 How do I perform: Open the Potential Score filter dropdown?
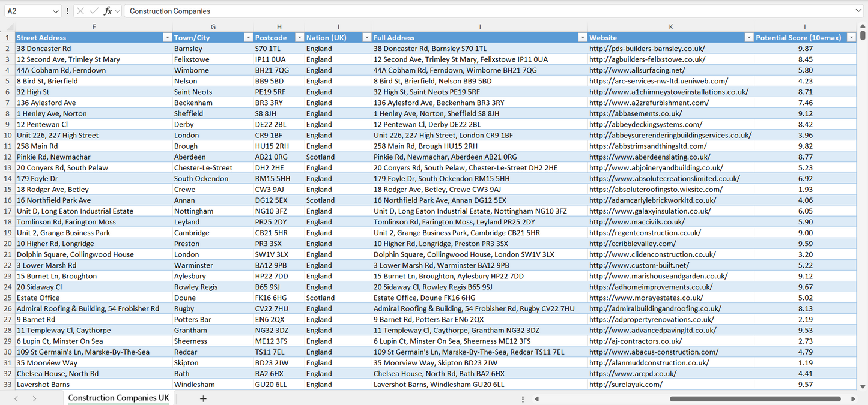pos(851,37)
